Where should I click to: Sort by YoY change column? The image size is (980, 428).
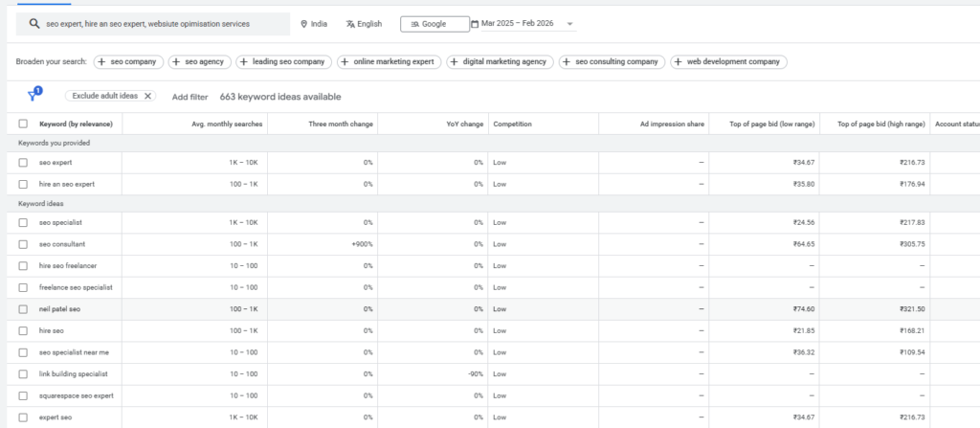tap(466, 124)
